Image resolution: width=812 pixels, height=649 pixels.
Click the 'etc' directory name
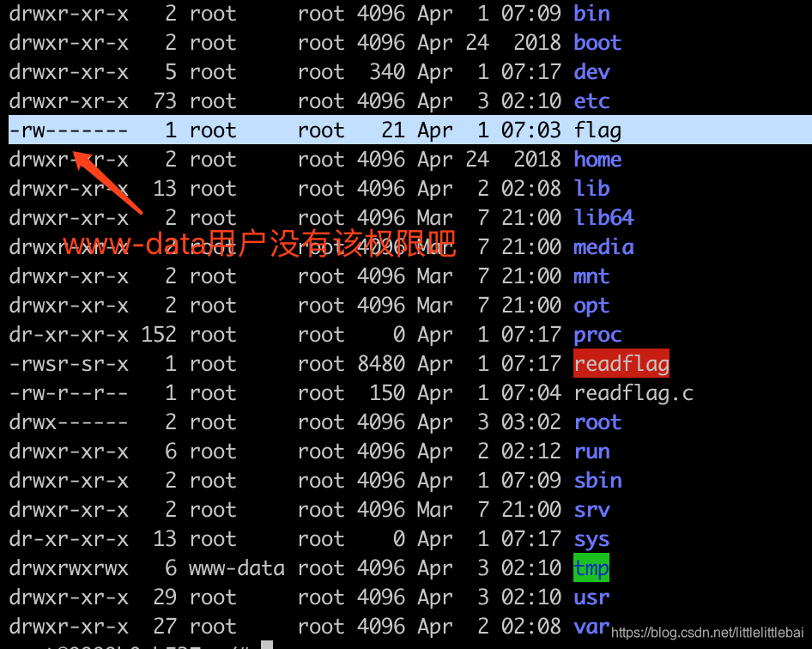591,101
